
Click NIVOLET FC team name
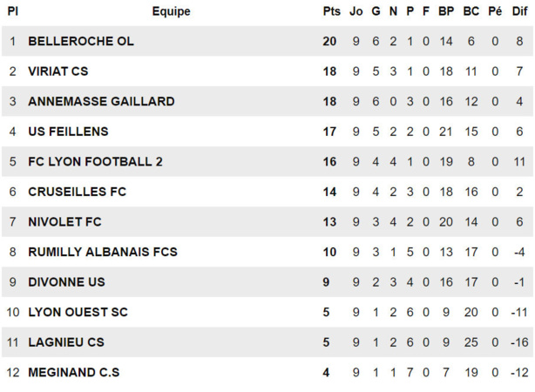tap(64, 222)
